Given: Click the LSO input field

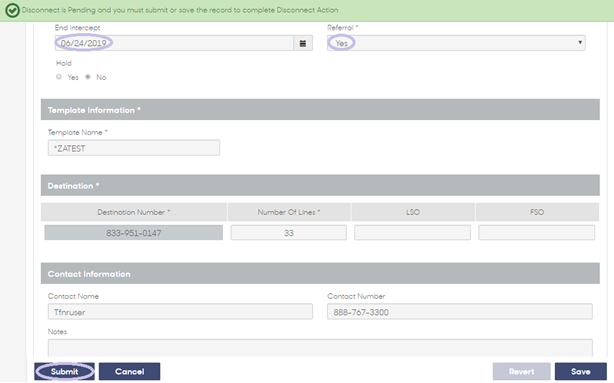Looking at the screenshot, I should click(x=412, y=233).
